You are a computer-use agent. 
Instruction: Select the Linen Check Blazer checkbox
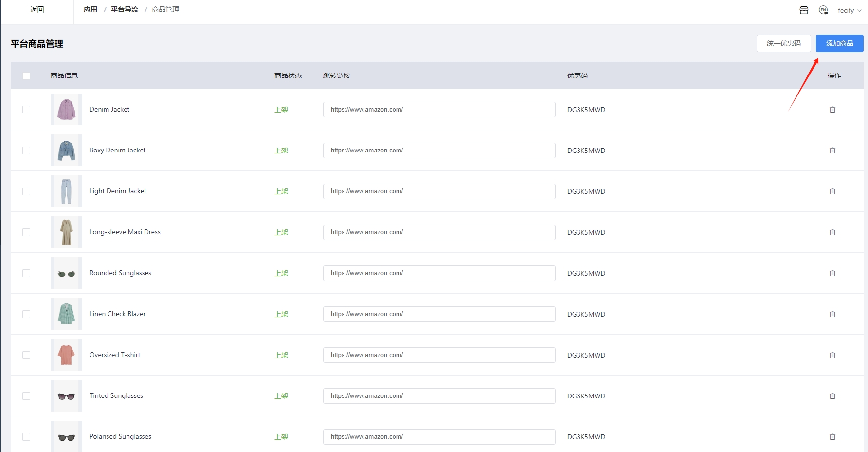(x=26, y=314)
